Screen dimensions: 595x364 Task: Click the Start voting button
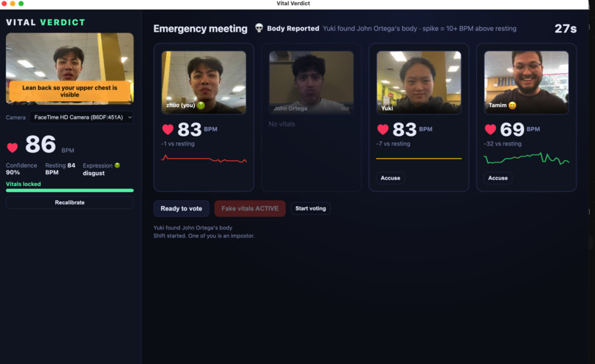310,208
